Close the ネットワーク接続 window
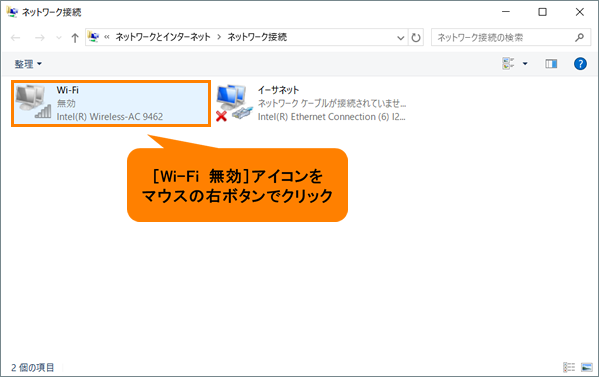The width and height of the screenshot is (599, 377). [x=580, y=12]
